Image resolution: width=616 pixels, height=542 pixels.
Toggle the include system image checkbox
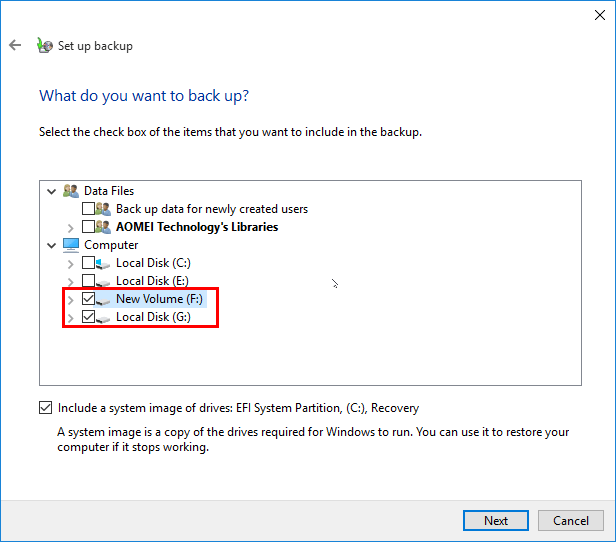(x=46, y=408)
